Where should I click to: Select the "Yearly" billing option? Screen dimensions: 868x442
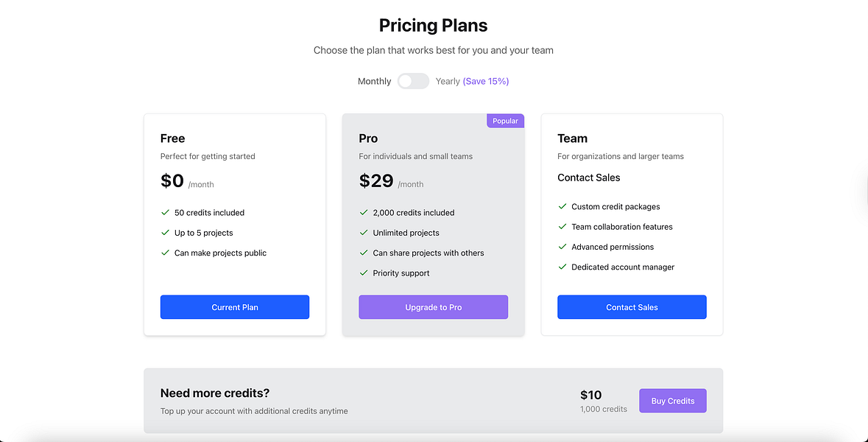tap(447, 81)
